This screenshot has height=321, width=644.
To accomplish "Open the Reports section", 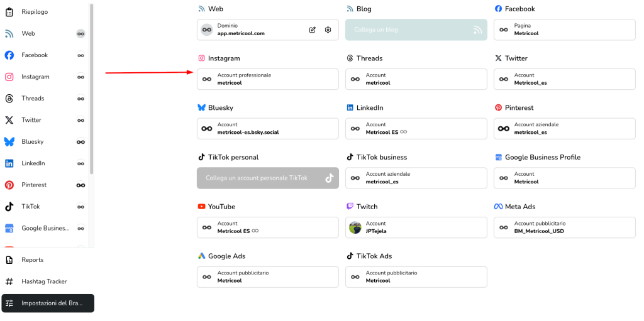I will [32, 259].
